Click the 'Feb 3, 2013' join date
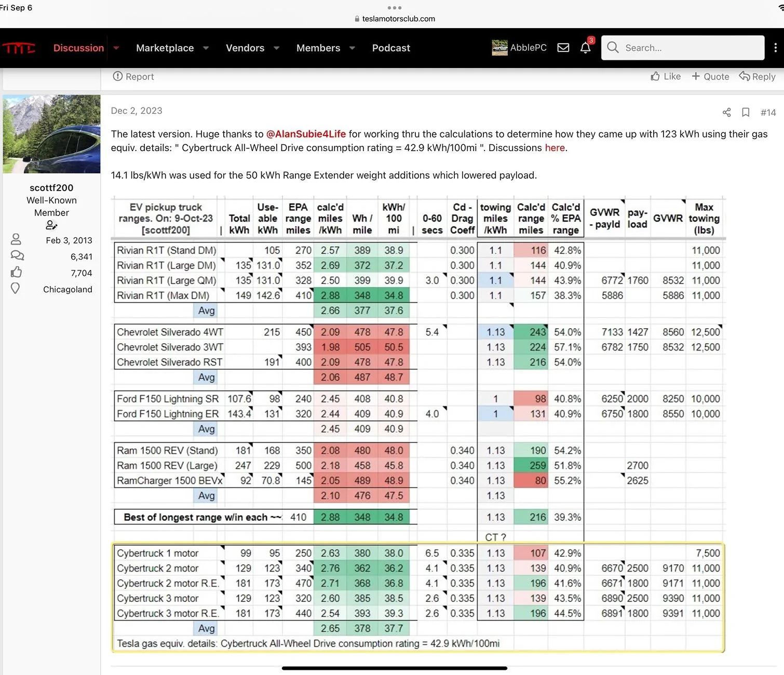Image resolution: width=784 pixels, height=675 pixels. coord(69,240)
